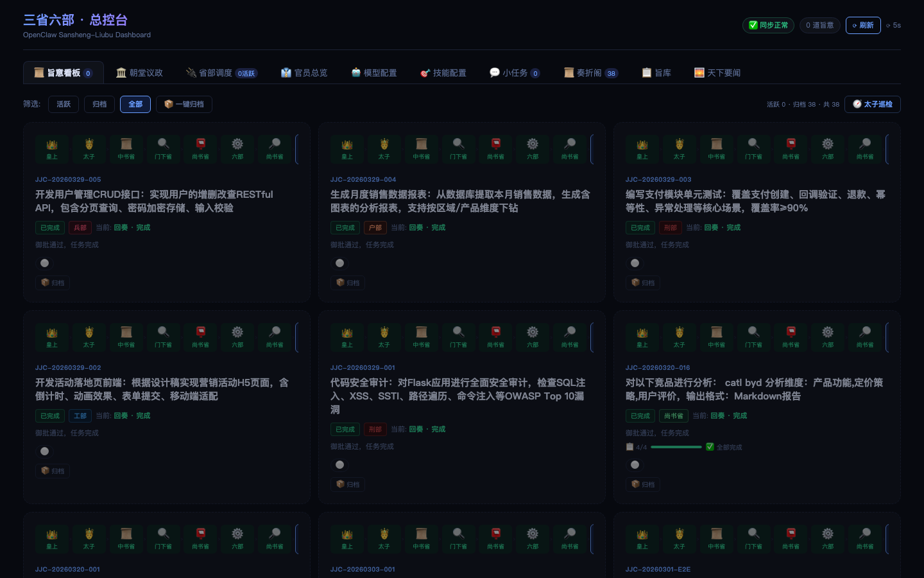Click the task ID JJC-20260329-001
Screen dimensions: 924x578
tap(363, 368)
